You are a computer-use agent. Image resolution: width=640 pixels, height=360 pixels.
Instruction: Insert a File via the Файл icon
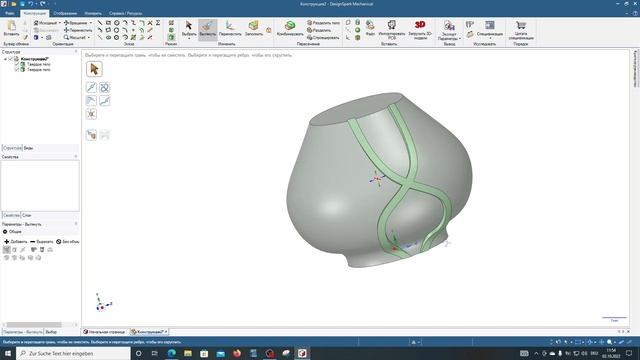coord(370,28)
